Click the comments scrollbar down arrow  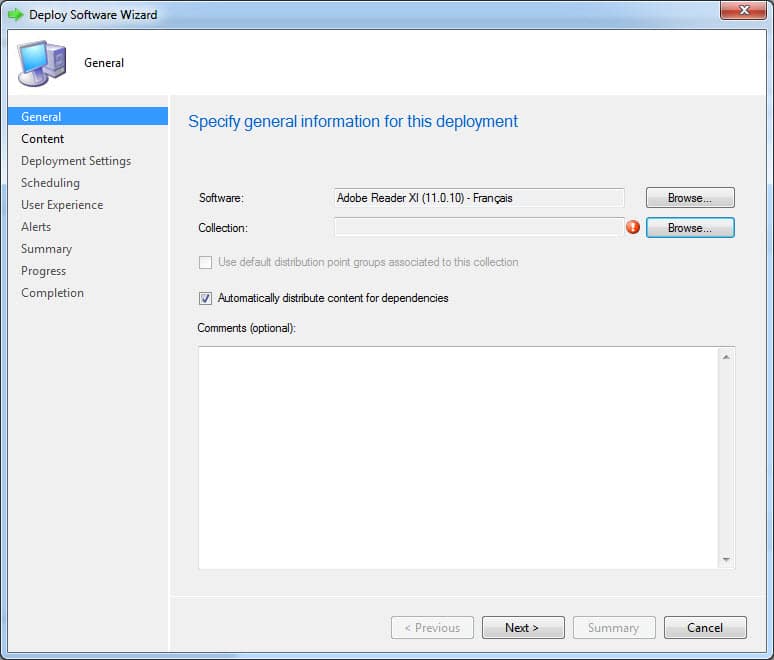[726, 559]
